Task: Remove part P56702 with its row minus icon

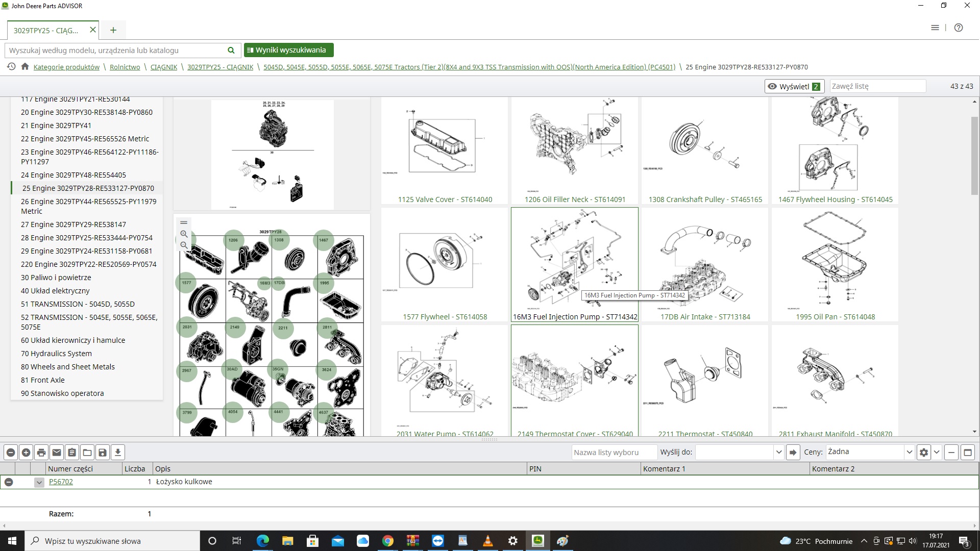Action: (x=9, y=482)
